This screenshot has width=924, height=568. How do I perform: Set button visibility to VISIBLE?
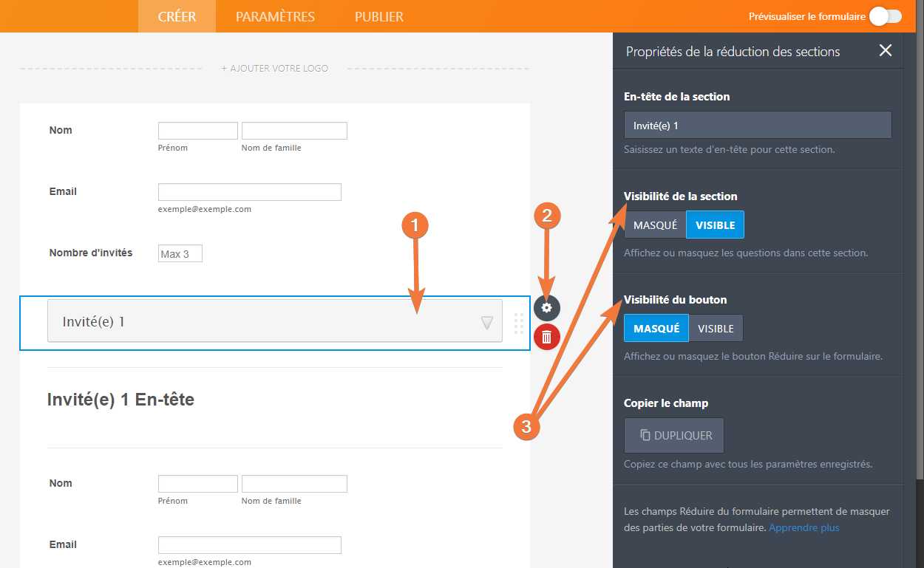tap(716, 329)
